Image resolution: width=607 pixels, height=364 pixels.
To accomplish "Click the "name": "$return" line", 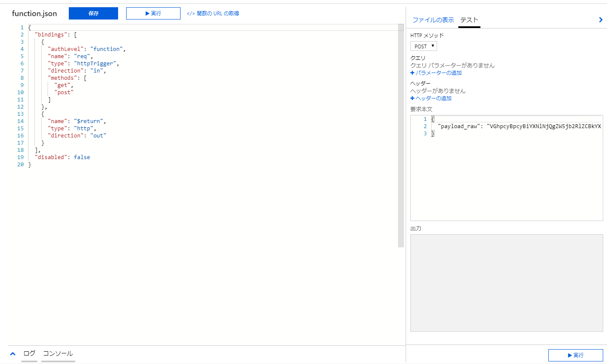I will tap(77, 121).
